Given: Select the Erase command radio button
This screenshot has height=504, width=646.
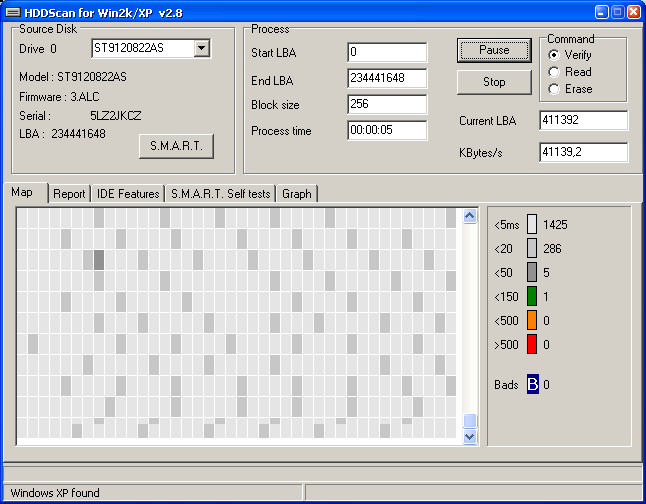Looking at the screenshot, I should click(x=554, y=89).
